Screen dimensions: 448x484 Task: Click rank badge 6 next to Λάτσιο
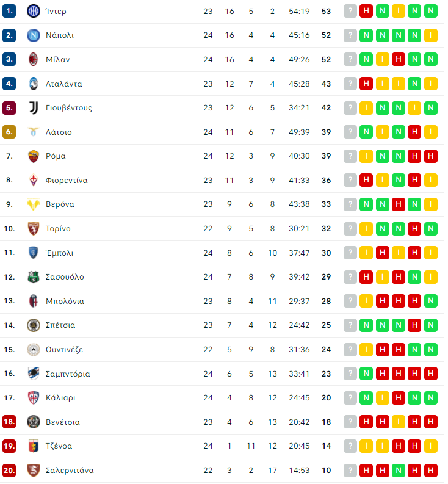tap(9, 132)
